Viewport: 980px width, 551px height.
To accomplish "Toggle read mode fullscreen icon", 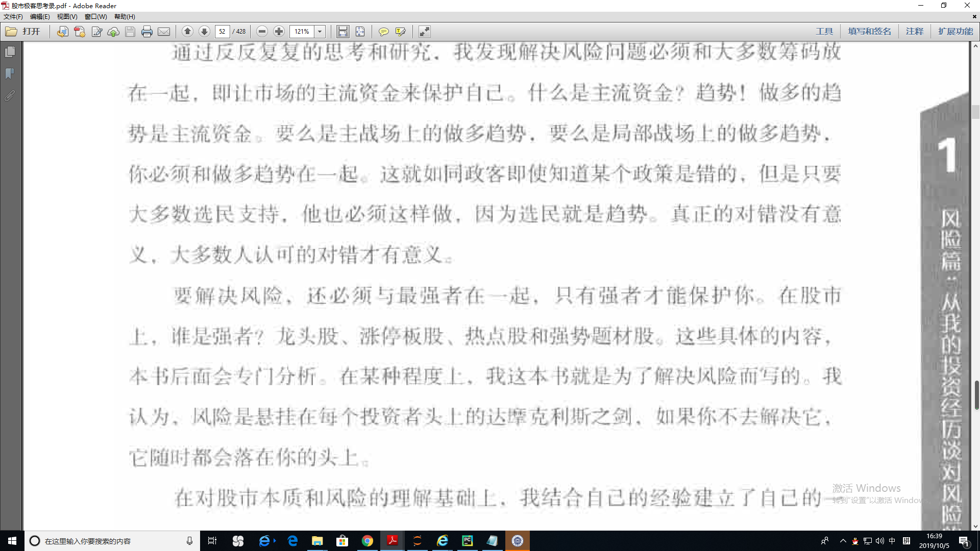I will pyautogui.click(x=424, y=32).
